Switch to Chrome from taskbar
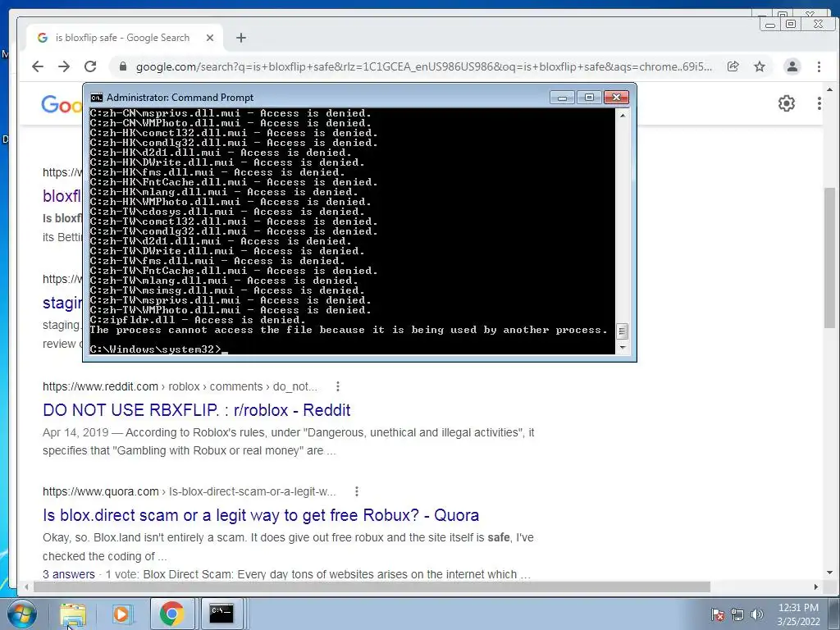Viewport: 840px width, 630px height. click(172, 614)
